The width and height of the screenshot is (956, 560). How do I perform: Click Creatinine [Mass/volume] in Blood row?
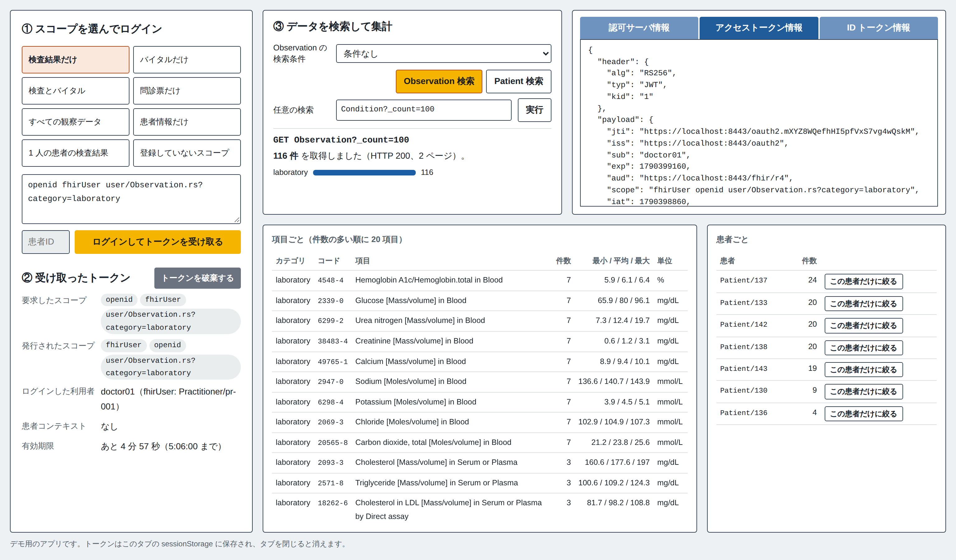click(480, 341)
